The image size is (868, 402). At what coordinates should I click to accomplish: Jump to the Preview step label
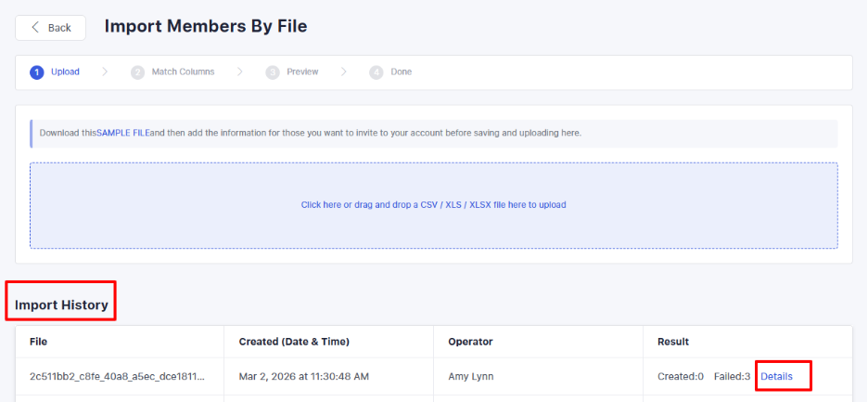302,72
